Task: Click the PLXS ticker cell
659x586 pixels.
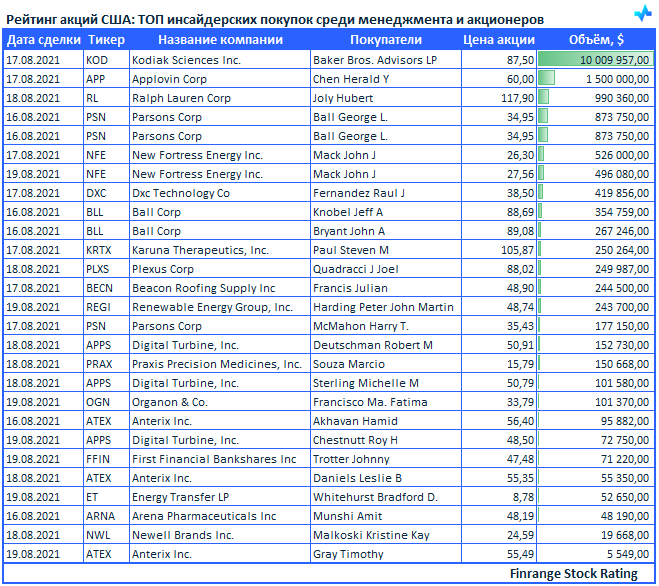Action: pos(106,269)
